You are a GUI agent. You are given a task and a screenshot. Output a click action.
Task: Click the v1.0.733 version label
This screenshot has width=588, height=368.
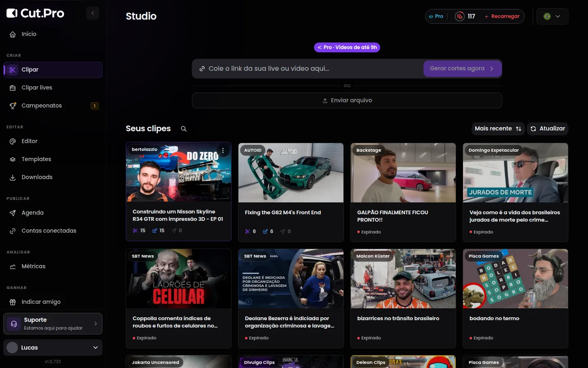click(x=53, y=362)
